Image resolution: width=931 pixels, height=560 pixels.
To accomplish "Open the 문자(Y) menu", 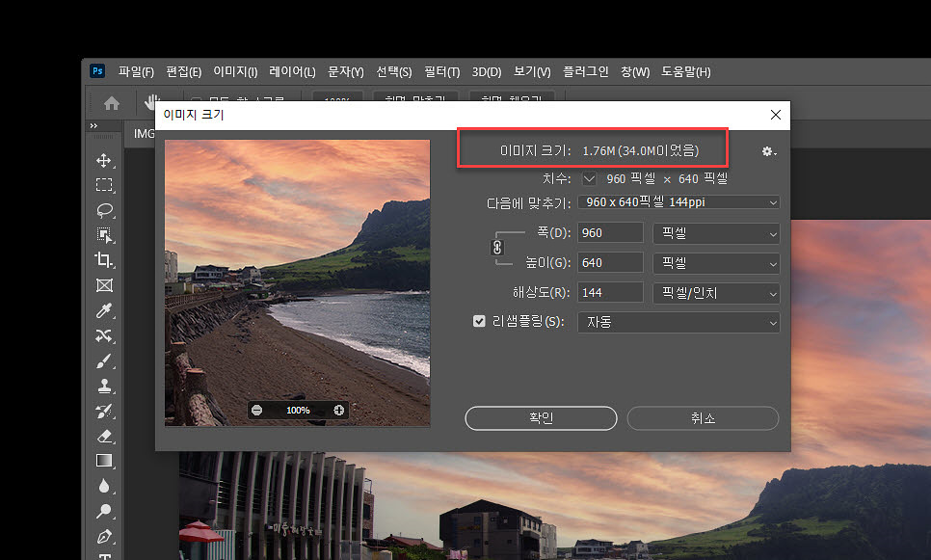I will (346, 72).
